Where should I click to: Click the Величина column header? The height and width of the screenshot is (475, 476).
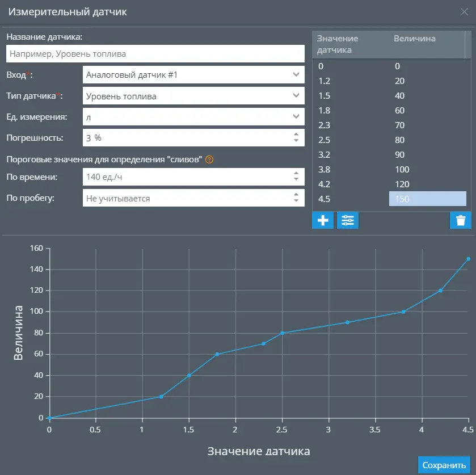[415, 39]
